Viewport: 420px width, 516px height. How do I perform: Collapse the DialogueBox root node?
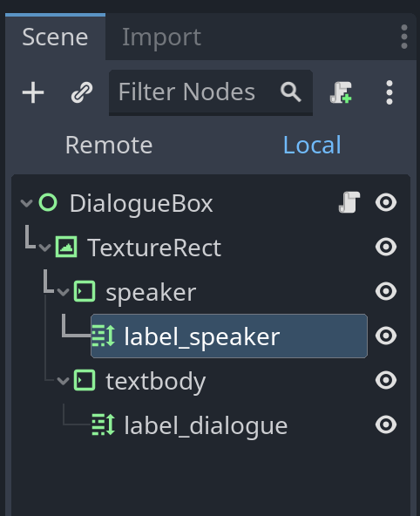point(26,203)
